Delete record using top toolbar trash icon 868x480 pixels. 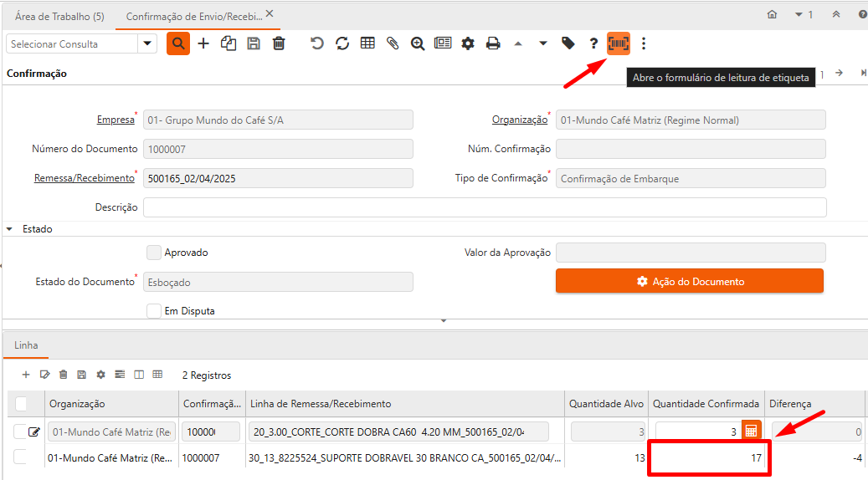279,43
